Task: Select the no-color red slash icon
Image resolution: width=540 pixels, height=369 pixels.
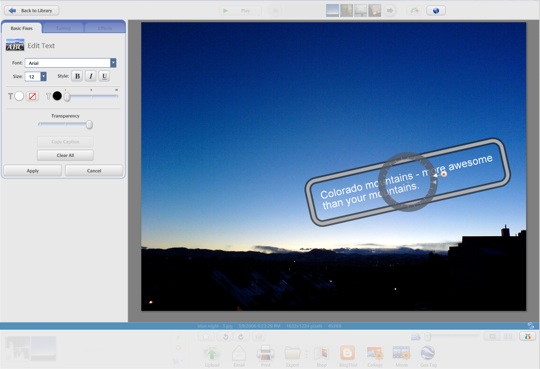Action: pos(32,96)
